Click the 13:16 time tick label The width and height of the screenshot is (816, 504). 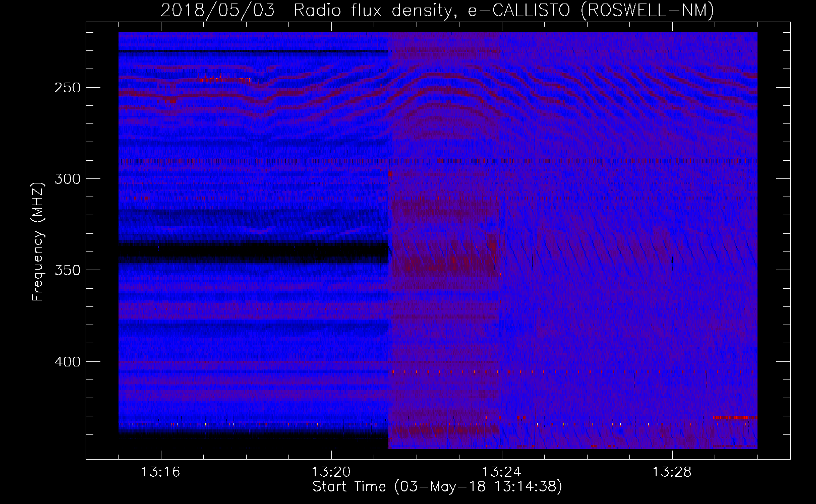tap(160, 472)
